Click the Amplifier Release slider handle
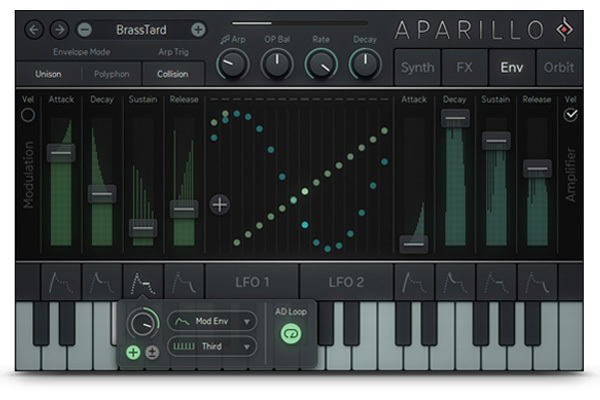The height and width of the screenshot is (400, 600). [537, 168]
